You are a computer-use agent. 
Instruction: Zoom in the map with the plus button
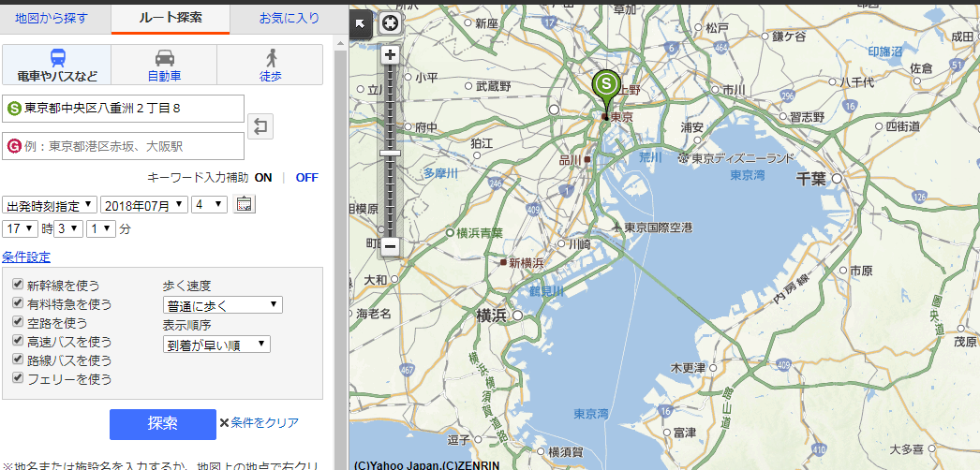click(391, 55)
